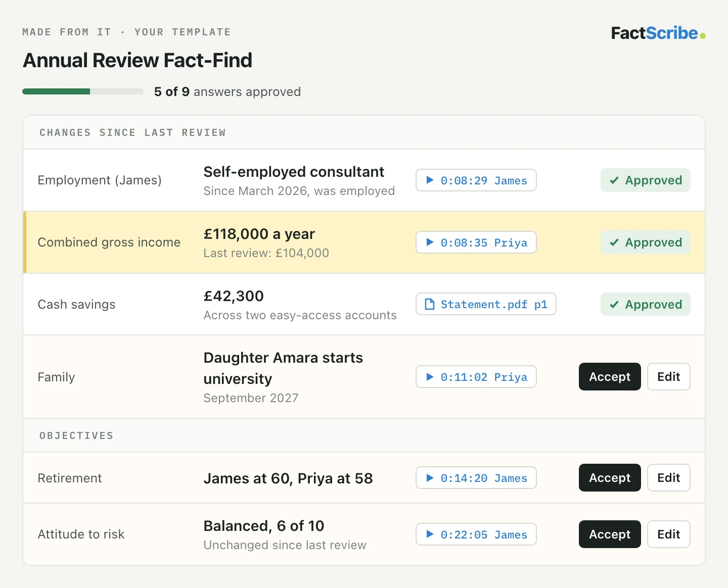Play the 0:08:29 James clip icon
This screenshot has height=588, width=728.
430,180
